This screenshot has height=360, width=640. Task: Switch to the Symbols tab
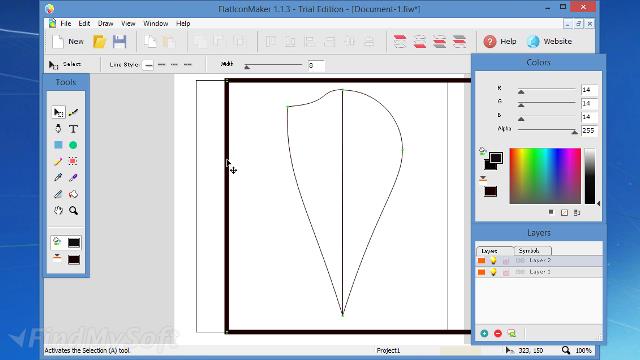[529, 251]
